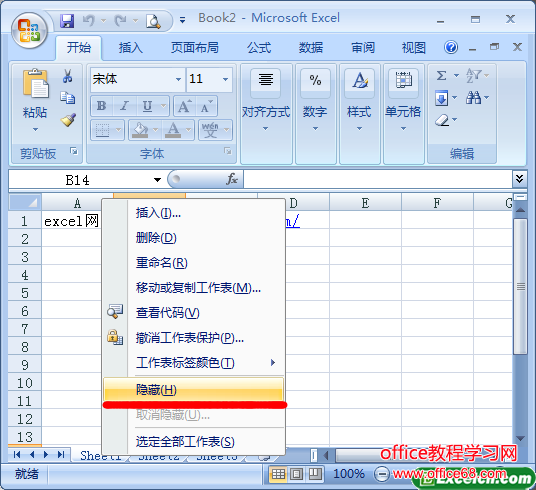The width and height of the screenshot is (536, 490).
Task: Click the 100% zoom level
Action: [x=349, y=474]
